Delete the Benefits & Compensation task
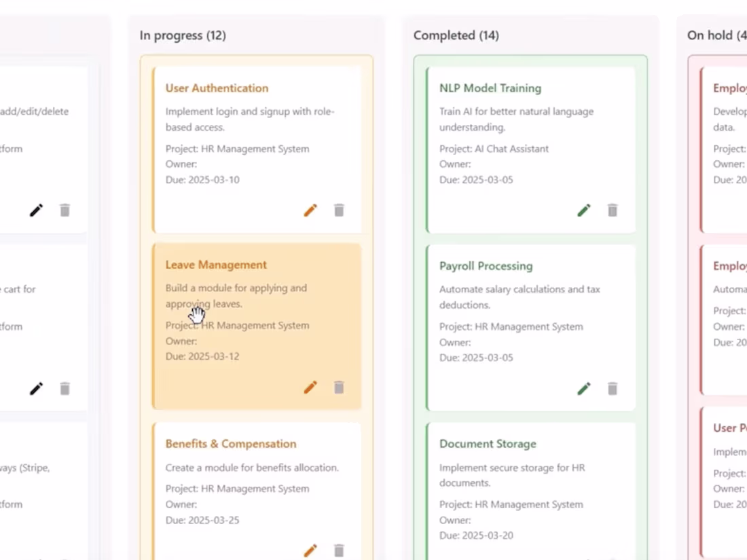 [339, 550]
